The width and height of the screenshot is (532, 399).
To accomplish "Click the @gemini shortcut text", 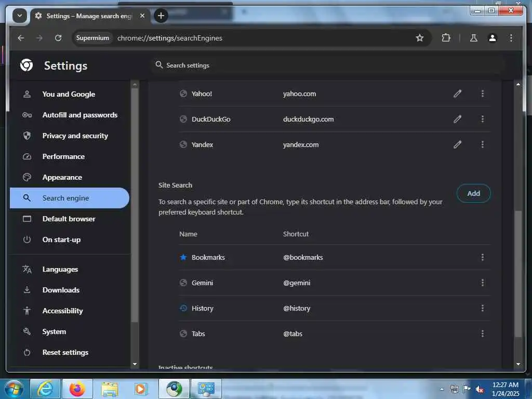I will point(297,283).
